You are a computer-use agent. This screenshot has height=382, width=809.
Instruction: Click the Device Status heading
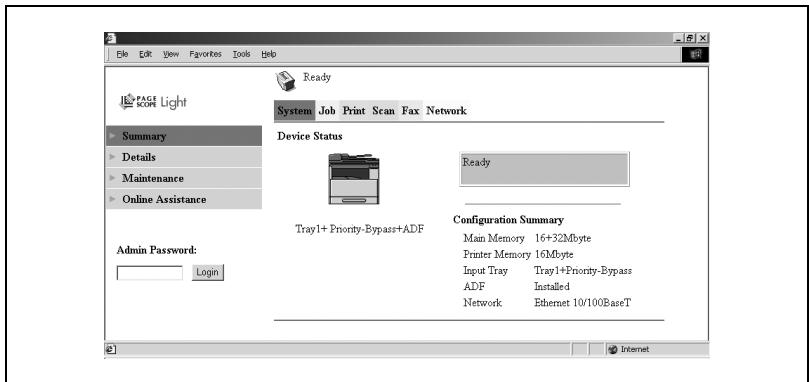pyautogui.click(x=310, y=136)
